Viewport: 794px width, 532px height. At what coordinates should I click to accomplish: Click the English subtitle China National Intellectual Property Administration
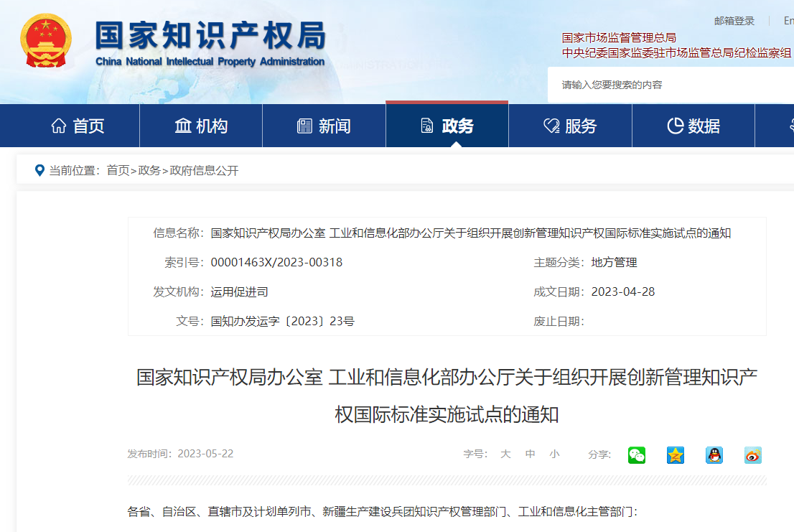[210, 61]
